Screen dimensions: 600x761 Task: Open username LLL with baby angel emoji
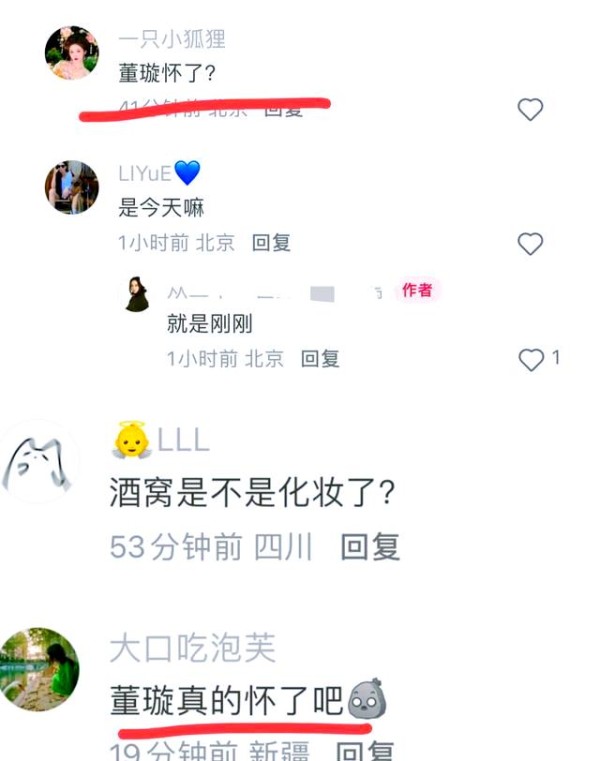160,440
